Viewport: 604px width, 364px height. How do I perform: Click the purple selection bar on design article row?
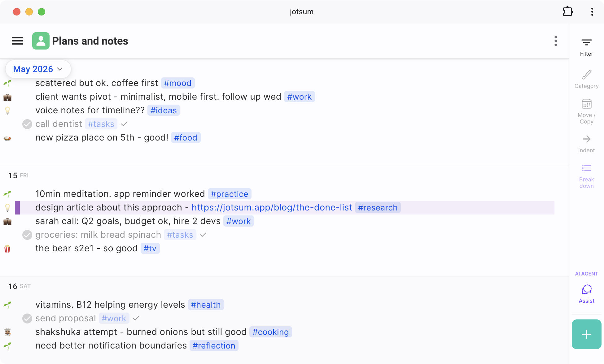point(17,208)
